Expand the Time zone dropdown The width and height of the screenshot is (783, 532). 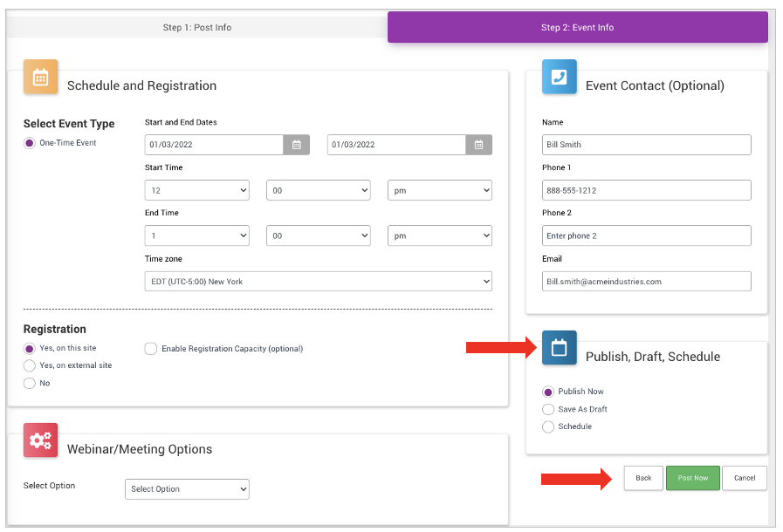[x=318, y=281]
